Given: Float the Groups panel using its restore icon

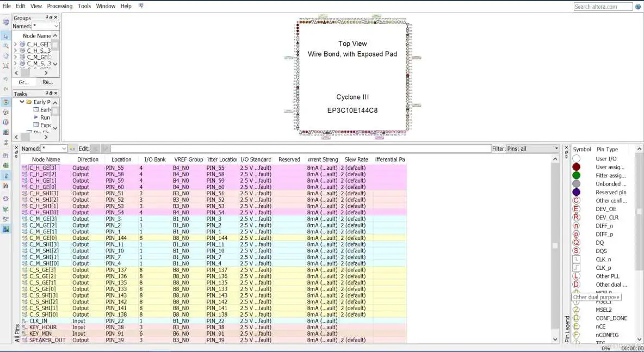Looking at the screenshot, I should [x=51, y=17].
